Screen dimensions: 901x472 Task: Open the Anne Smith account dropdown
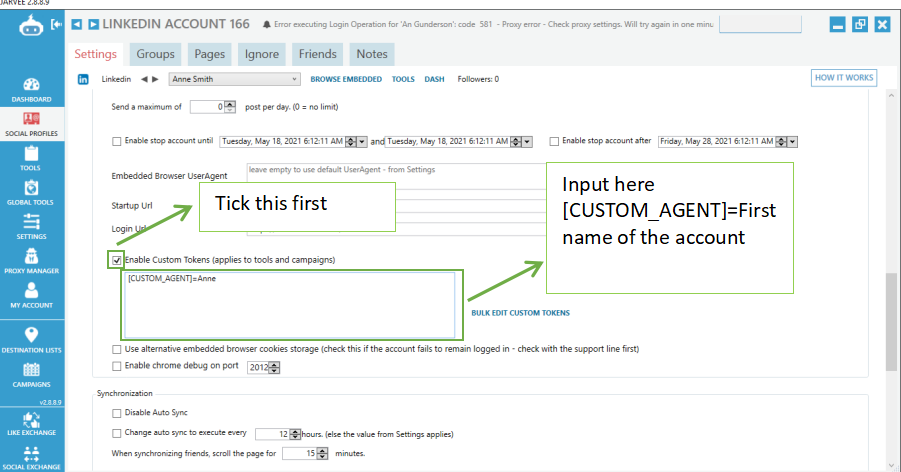(x=234, y=79)
